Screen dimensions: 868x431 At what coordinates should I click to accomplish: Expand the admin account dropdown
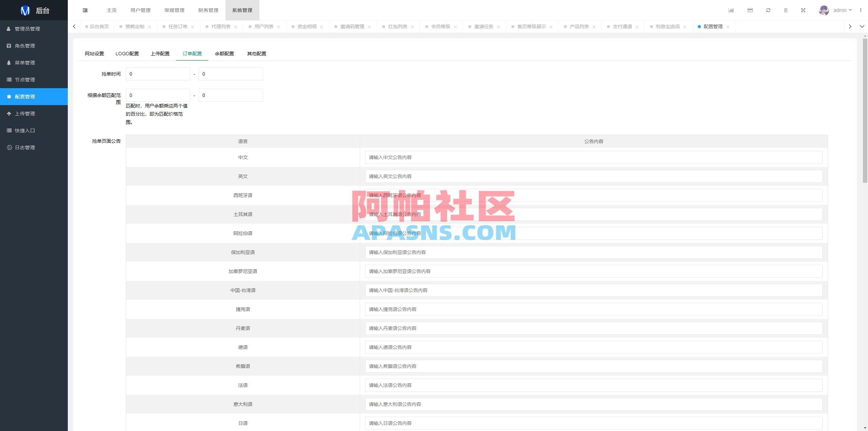(842, 10)
